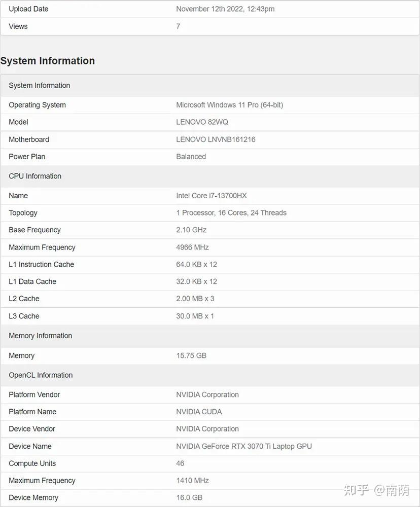420x507 pixels.
Task: Click the L2 Cache value 2.00 MB x 3
Action: [x=195, y=299]
